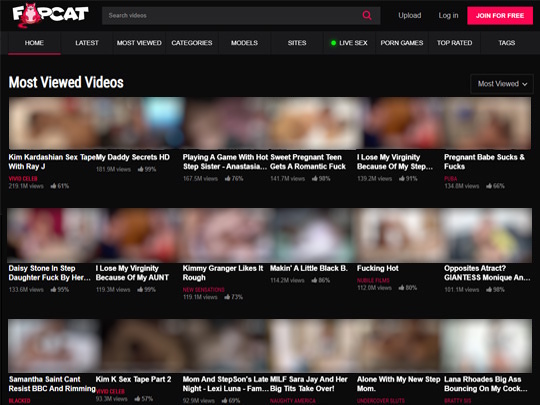Click thumbs-up icon beside 76% rating
540x405 pixels.
(228, 178)
